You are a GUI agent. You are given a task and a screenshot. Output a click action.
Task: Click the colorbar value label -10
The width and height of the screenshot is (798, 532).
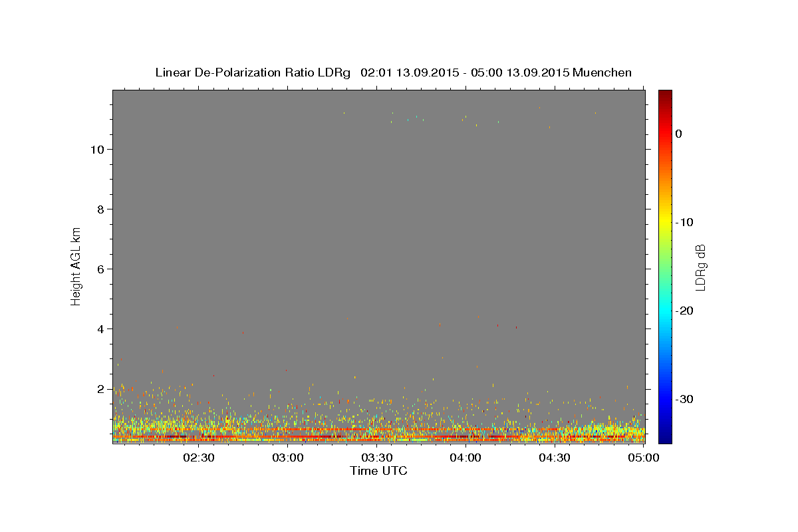[x=684, y=222]
